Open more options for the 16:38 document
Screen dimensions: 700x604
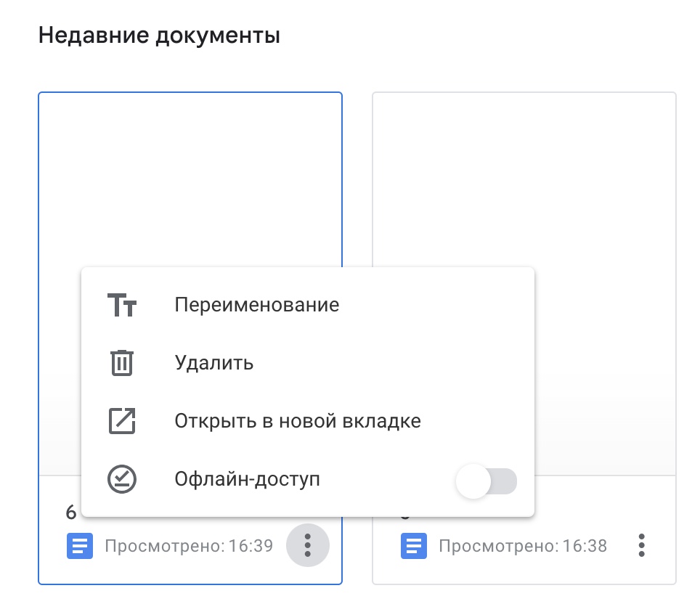(641, 545)
